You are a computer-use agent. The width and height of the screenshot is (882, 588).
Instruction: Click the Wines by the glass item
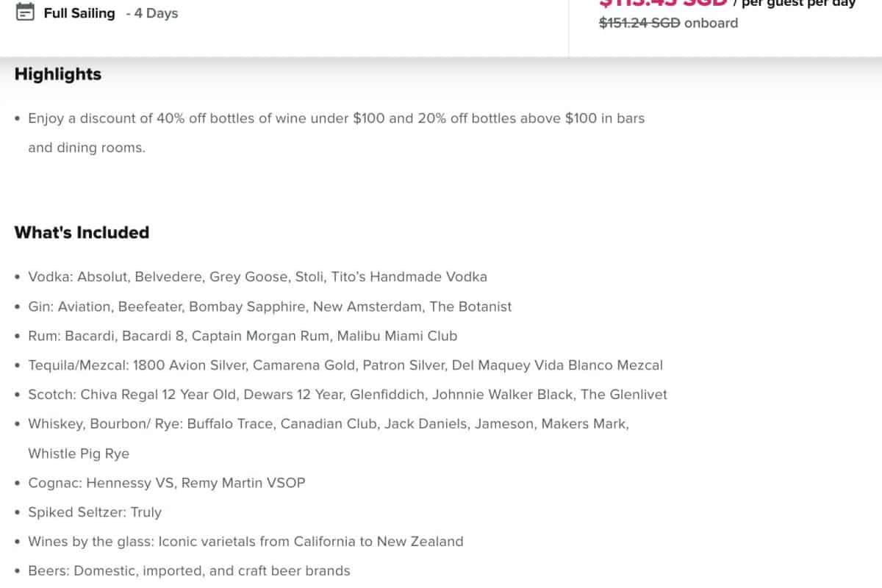[x=245, y=542]
